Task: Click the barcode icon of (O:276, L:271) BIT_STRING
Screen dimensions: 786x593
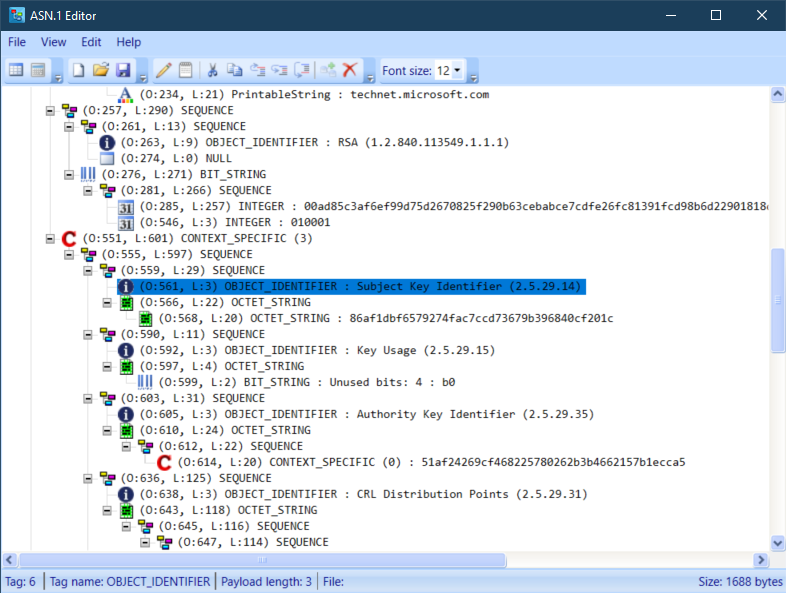Action: tap(88, 174)
